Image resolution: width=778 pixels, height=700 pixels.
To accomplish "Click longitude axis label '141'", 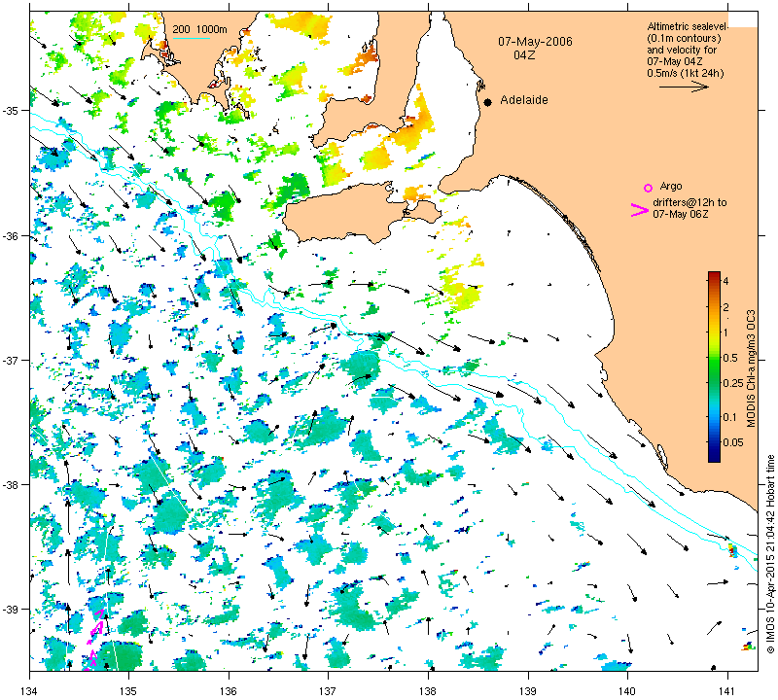I will (727, 690).
